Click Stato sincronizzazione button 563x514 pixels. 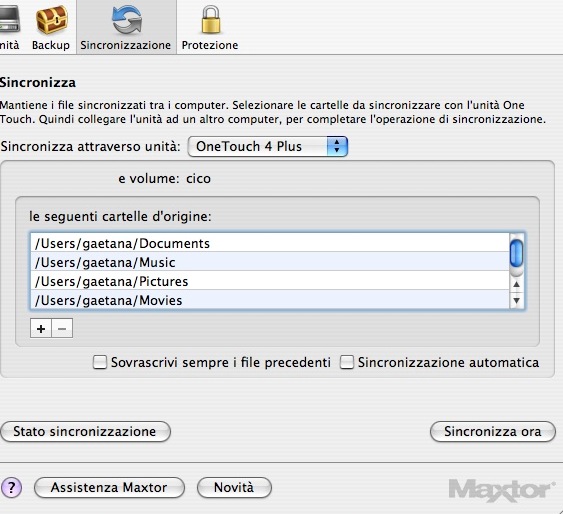[85, 431]
